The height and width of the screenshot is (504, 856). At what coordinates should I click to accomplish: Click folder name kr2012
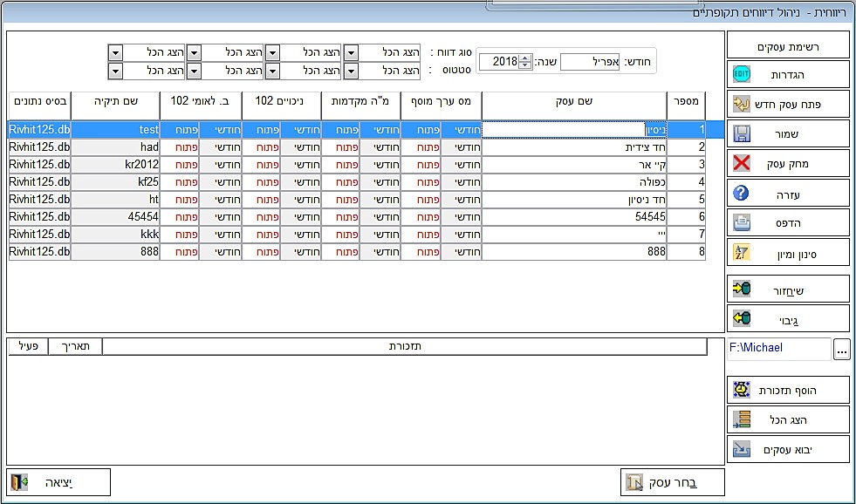coord(115,165)
